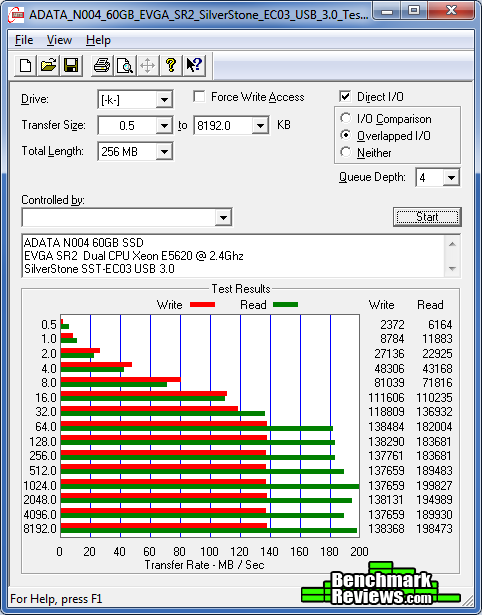Viewport: 482px width, 615px height.
Task: Click the 8192.0 red write bar
Action: (x=164, y=526)
